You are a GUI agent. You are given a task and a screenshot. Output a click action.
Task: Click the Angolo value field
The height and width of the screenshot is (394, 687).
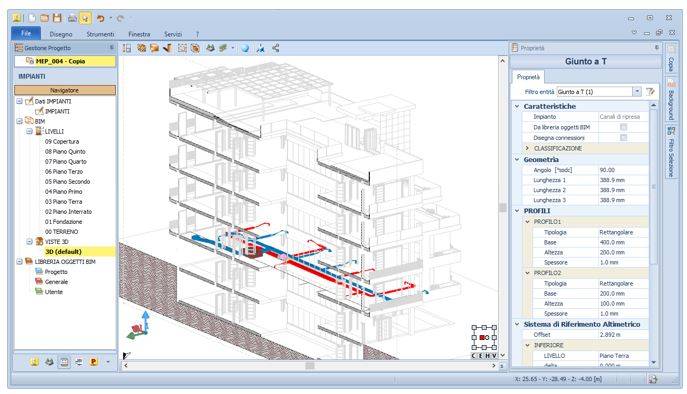point(623,170)
